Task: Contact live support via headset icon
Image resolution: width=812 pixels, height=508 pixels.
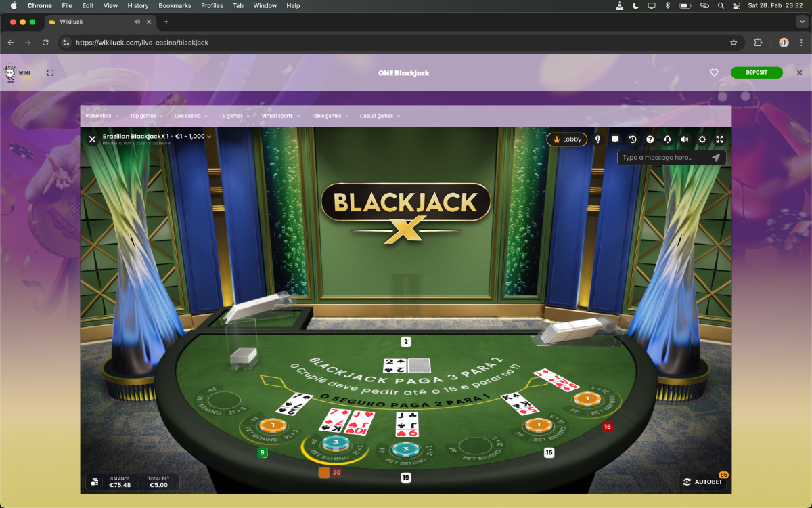Action: pyautogui.click(x=667, y=140)
